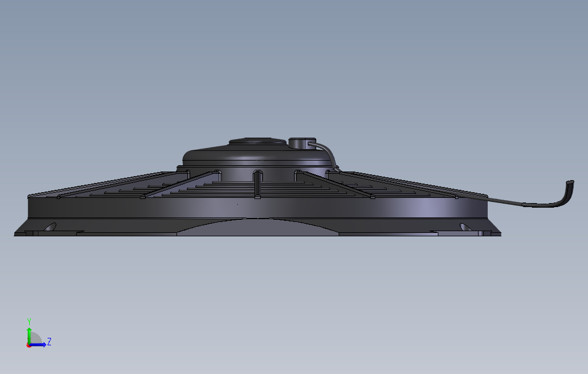Select the round motor cap on top

pos(258,141)
